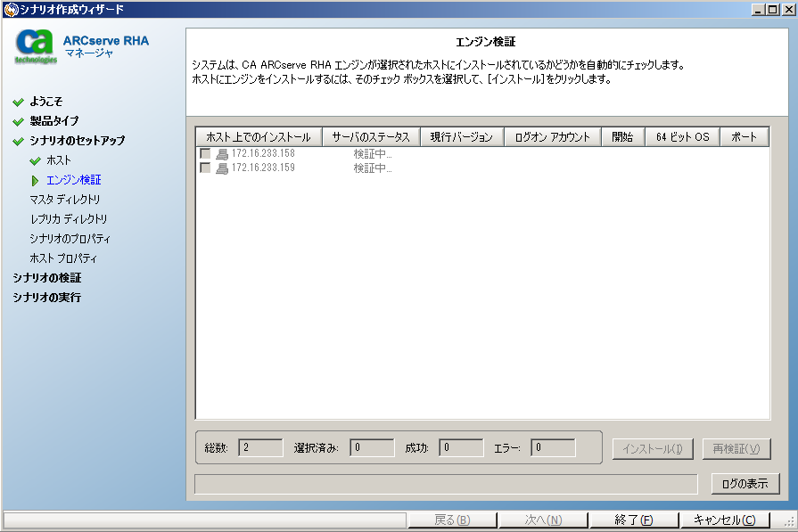Sort by 64 ビット OS column header
798x532 pixels.
click(x=682, y=137)
